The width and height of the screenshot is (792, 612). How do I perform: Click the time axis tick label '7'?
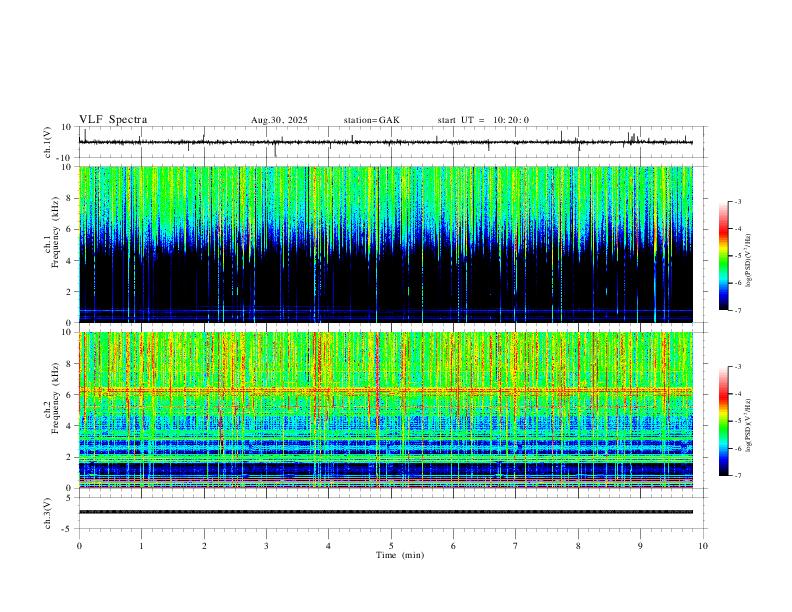click(x=516, y=546)
